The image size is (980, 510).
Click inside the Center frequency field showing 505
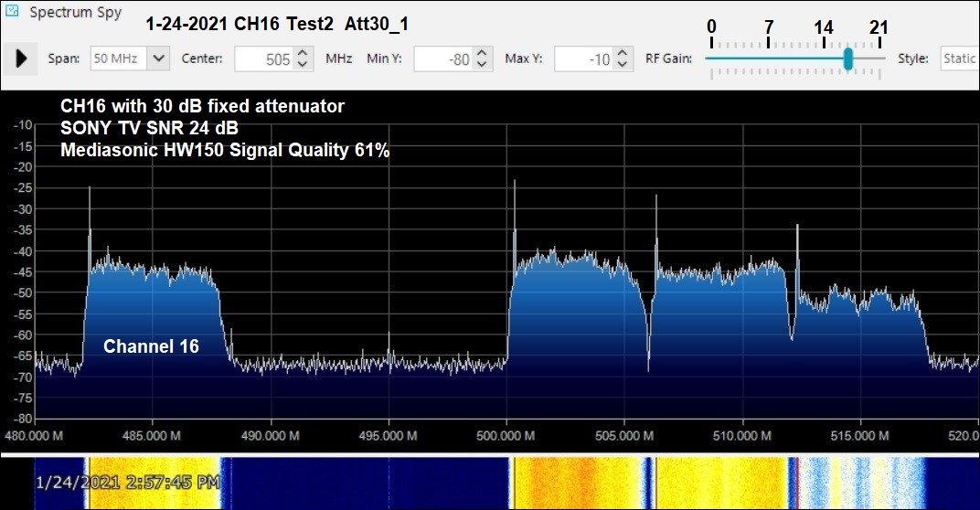click(265, 59)
